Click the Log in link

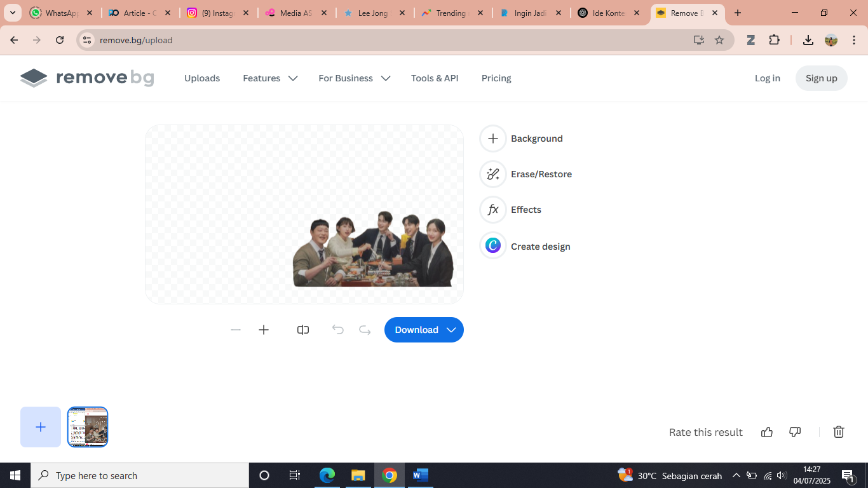[768, 78]
